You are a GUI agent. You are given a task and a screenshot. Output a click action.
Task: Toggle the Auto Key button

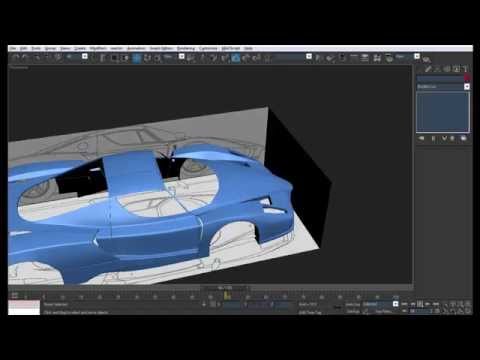point(352,304)
